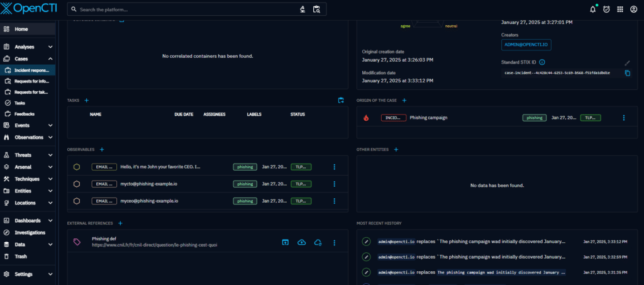Open the notifications bell icon

pyautogui.click(x=592, y=9)
